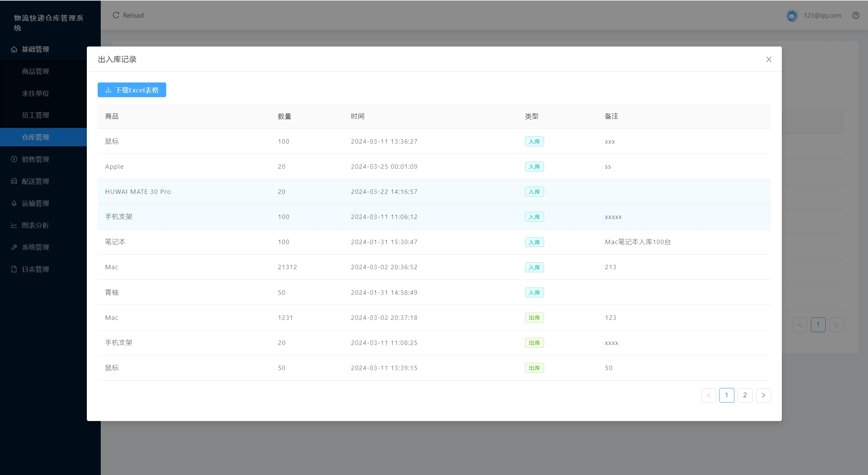Screen dimensions: 868x475
Task: Go to page 2 of records
Action: click(x=745, y=395)
